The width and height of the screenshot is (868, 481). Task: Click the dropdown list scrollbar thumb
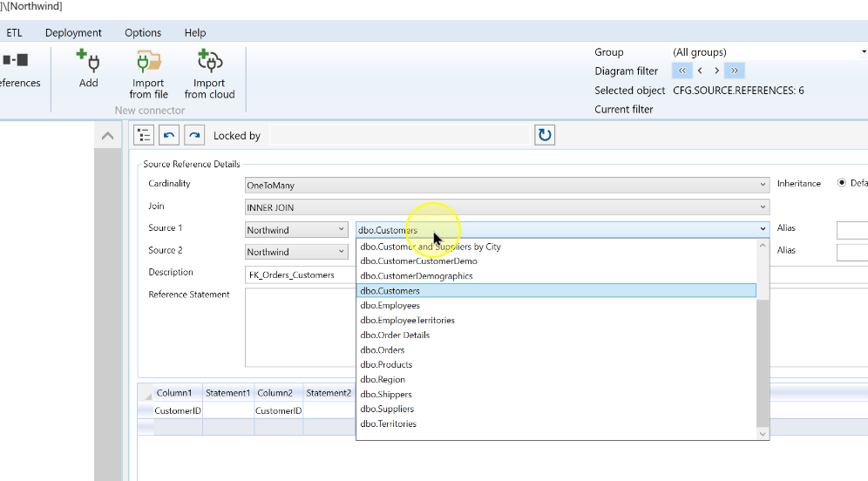pyautogui.click(x=763, y=363)
